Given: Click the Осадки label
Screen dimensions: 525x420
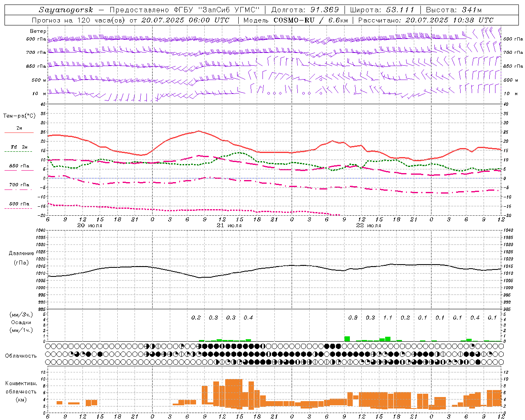Looking at the screenshot, I should tap(21, 322).
